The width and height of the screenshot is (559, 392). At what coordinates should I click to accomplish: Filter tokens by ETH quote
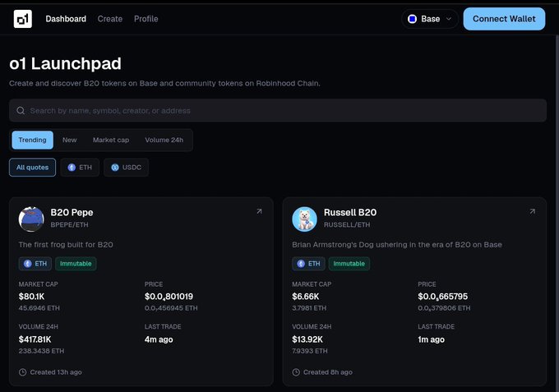point(80,168)
